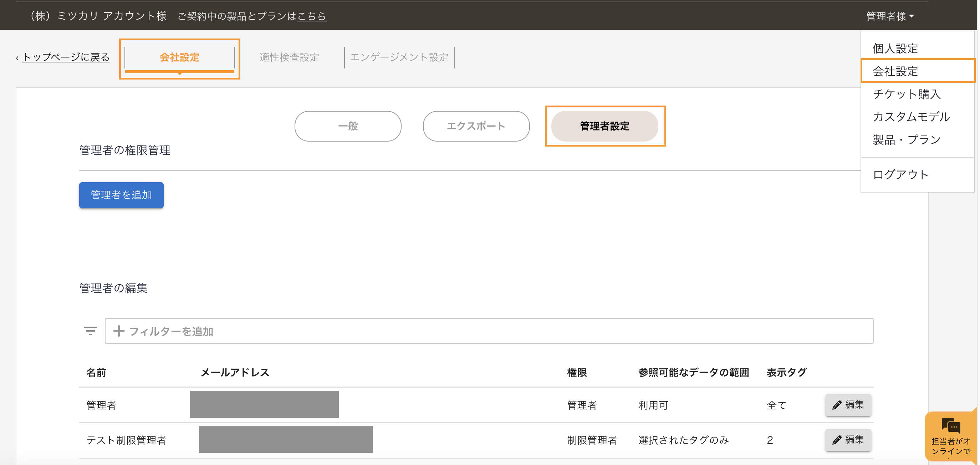
Task: Click 管理者を追加 button
Action: 121,195
